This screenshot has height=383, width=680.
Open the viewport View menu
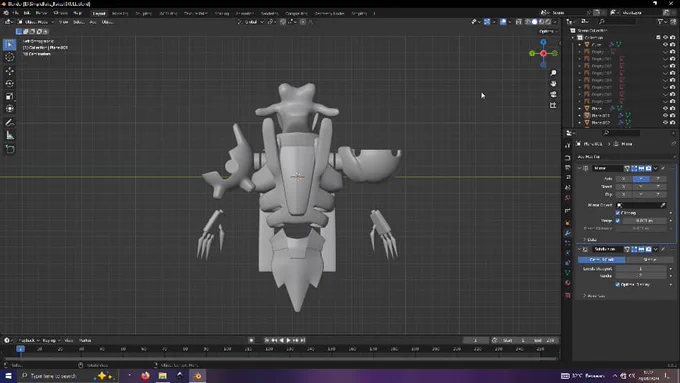63,22
